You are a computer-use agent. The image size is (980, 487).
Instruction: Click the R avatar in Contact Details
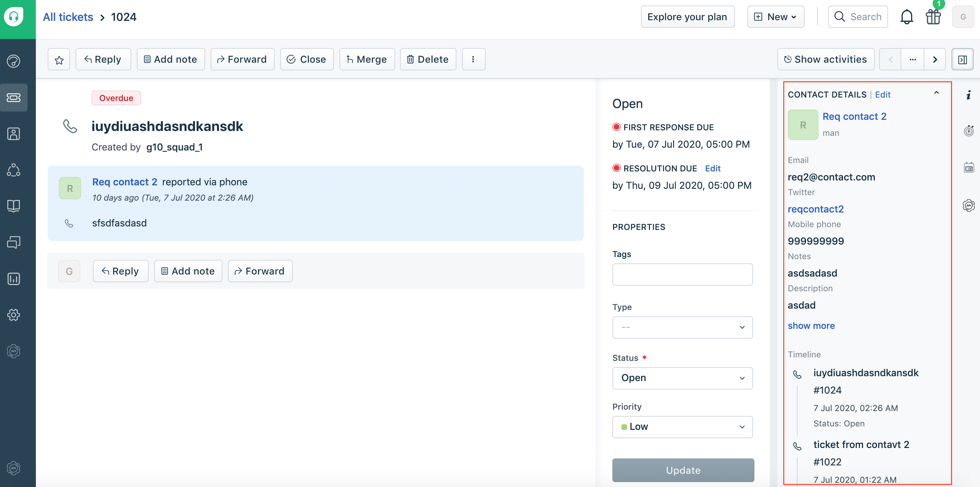pyautogui.click(x=803, y=125)
